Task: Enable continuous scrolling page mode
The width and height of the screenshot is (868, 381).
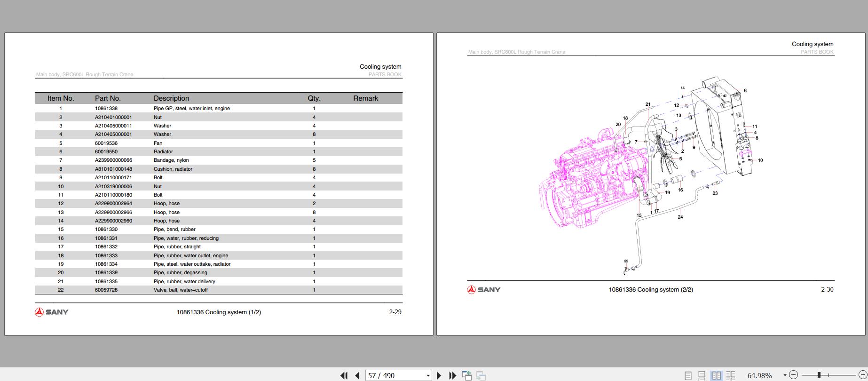Action: [702, 375]
